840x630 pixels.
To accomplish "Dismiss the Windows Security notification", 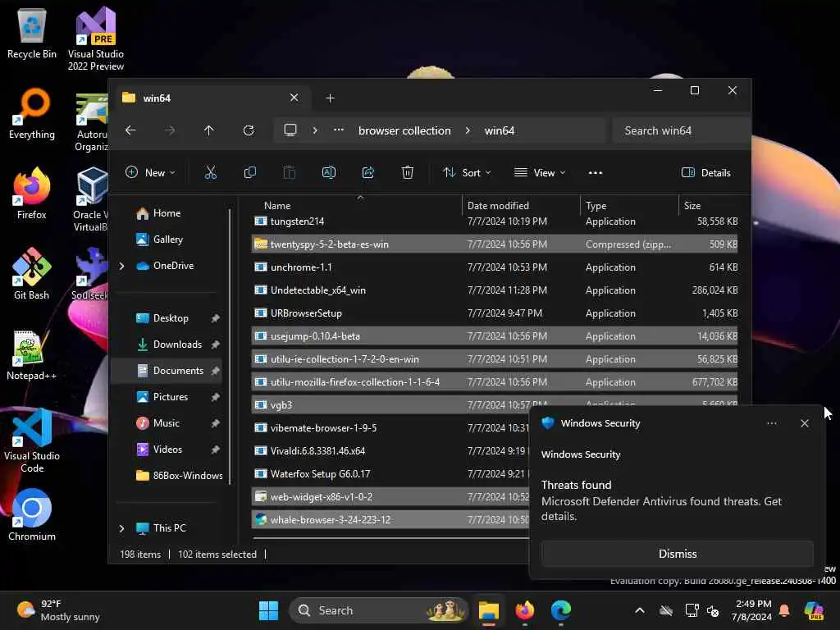I will pyautogui.click(x=677, y=554).
